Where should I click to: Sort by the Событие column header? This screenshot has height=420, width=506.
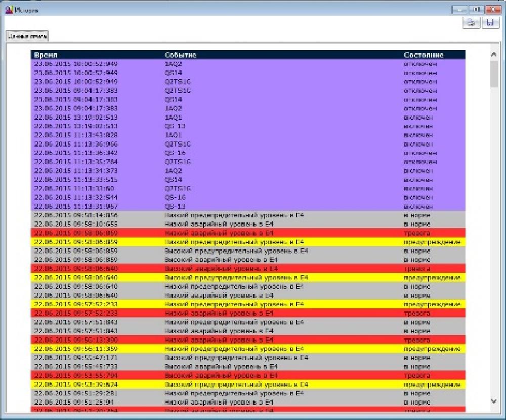click(181, 55)
